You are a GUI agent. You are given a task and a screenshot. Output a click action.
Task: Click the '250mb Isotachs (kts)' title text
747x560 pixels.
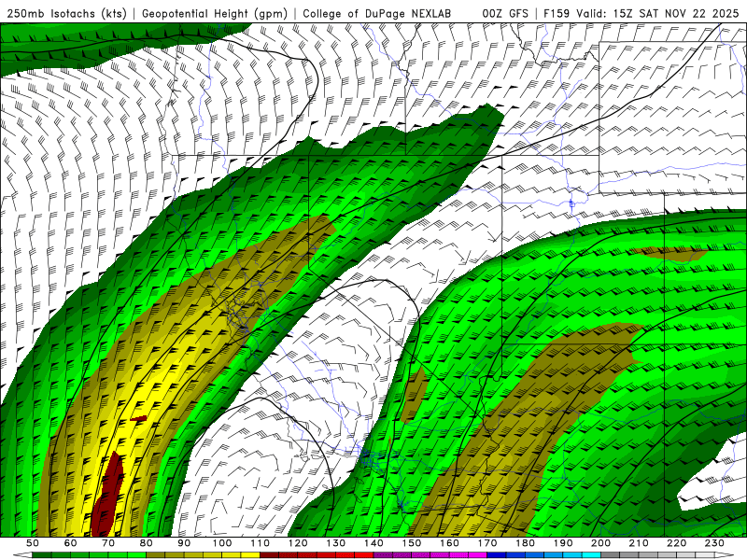(67, 14)
